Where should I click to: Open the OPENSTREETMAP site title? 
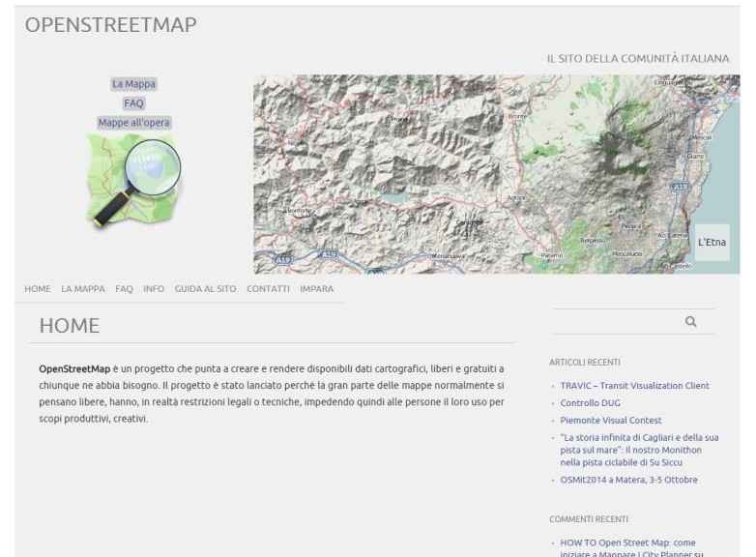tap(110, 24)
